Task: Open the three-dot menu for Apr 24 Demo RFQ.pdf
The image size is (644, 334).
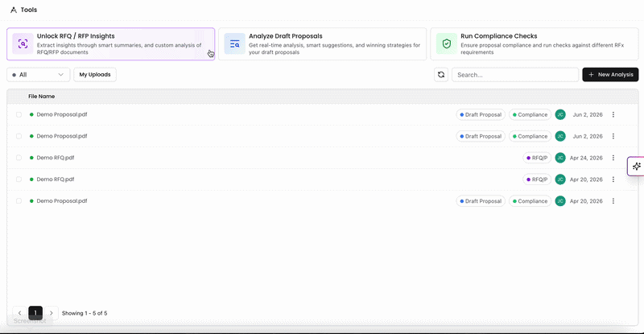Action: [x=613, y=158]
